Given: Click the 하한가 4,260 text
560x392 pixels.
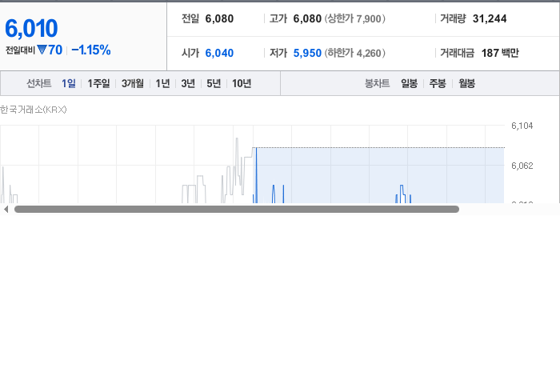Looking at the screenshot, I should (x=355, y=53).
